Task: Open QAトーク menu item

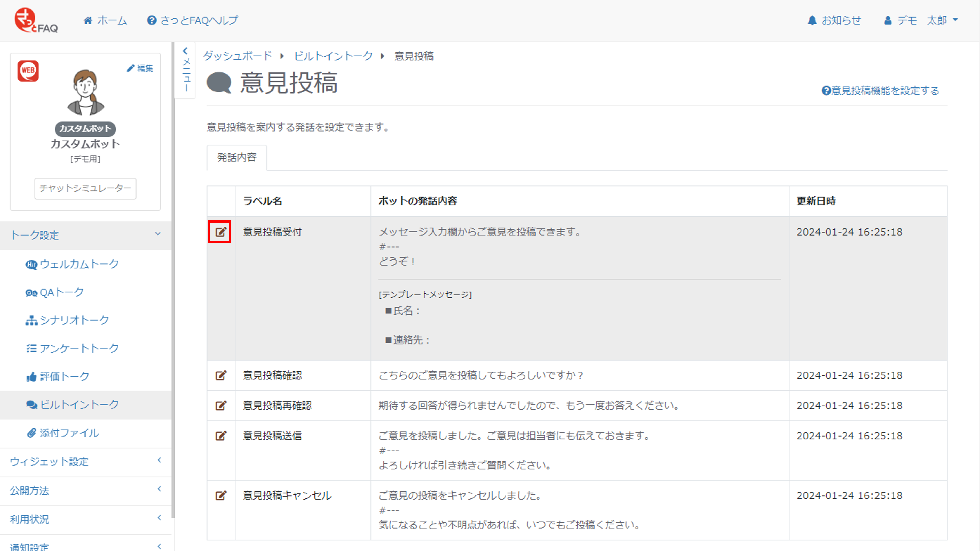Action: [x=54, y=292]
